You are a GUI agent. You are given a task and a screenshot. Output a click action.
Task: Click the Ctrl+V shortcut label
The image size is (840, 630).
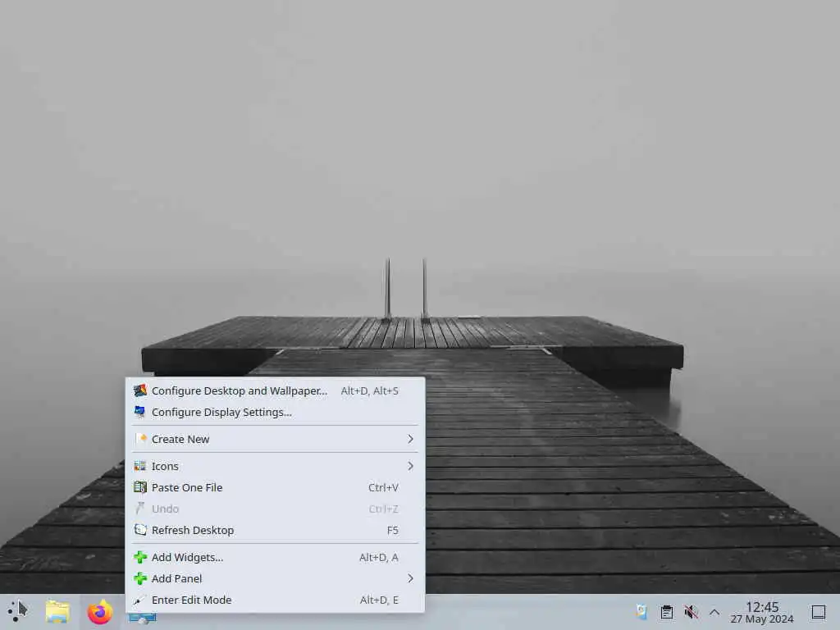coord(384,487)
